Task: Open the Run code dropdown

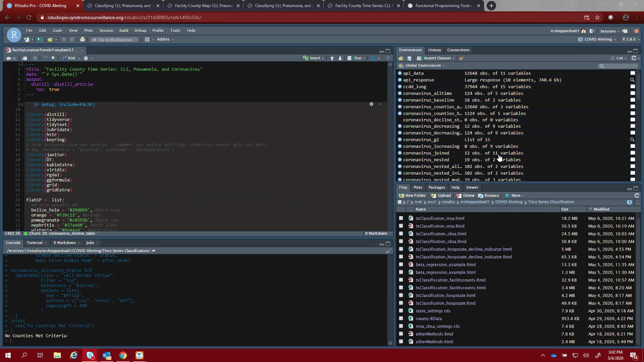Action: pos(356,58)
